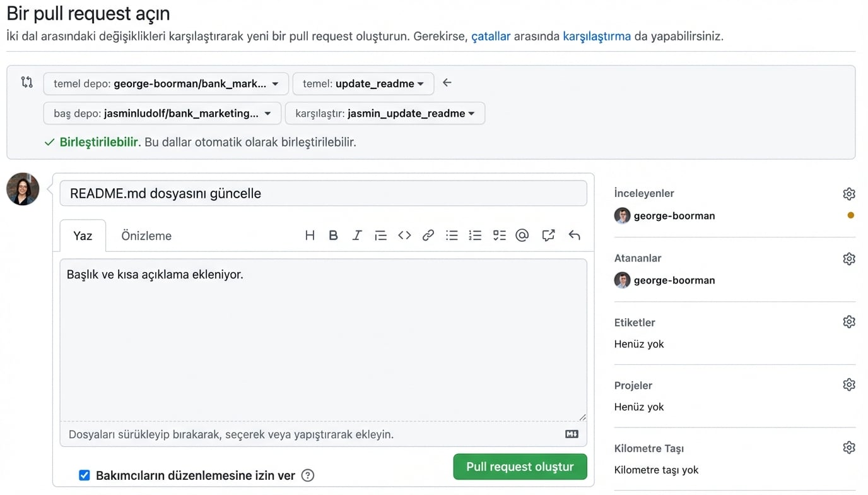This screenshot has height=495, width=868.
Task: Apply bold formatting in the editor toolbar
Action: [333, 235]
